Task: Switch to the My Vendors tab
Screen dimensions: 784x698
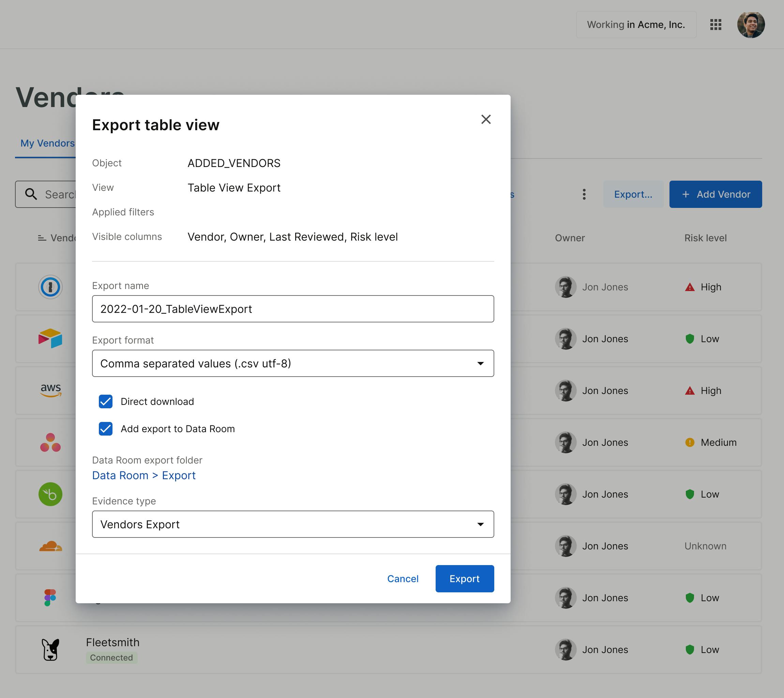Action: (47, 143)
